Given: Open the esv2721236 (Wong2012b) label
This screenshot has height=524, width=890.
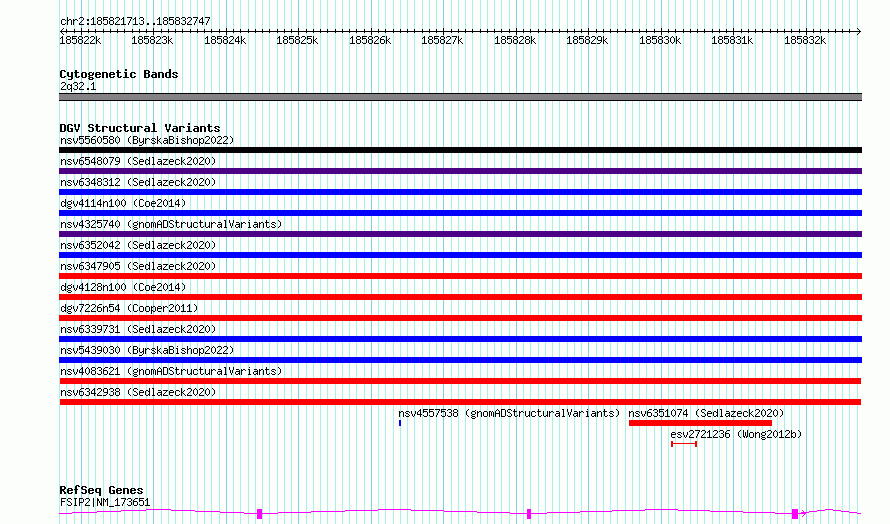Looking at the screenshot, I should click(x=736, y=434).
